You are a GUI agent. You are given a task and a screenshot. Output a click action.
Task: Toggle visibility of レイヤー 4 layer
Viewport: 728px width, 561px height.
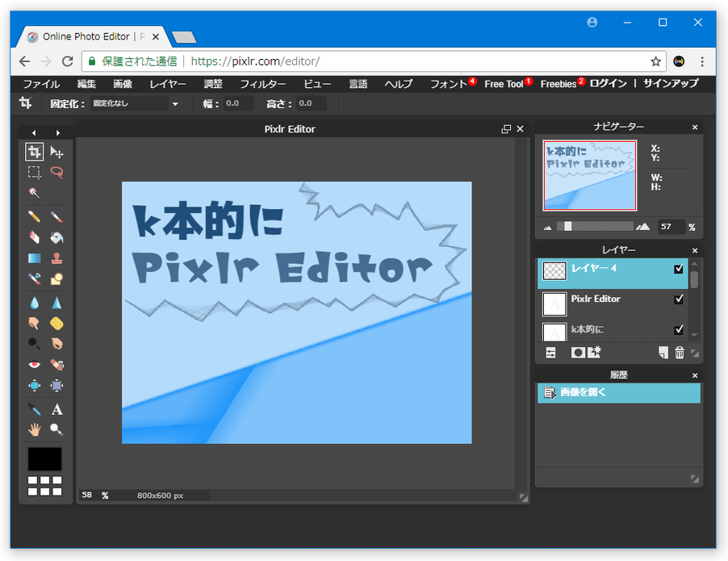[x=678, y=269]
